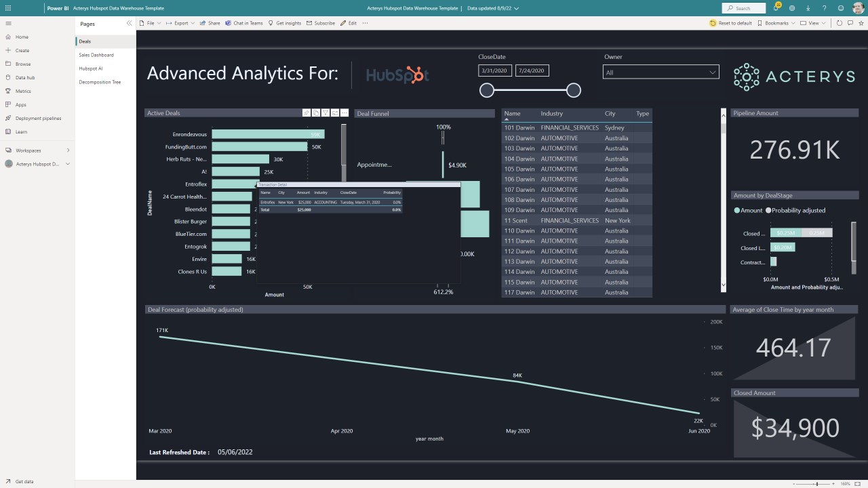Open the filter icon on Active Deals visual

pyautogui.click(x=325, y=113)
